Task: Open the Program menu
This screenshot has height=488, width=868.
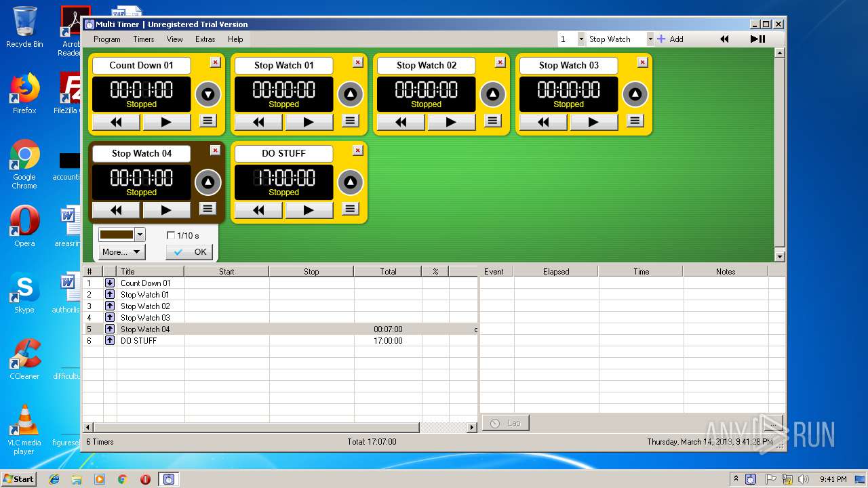Action: click(x=107, y=39)
